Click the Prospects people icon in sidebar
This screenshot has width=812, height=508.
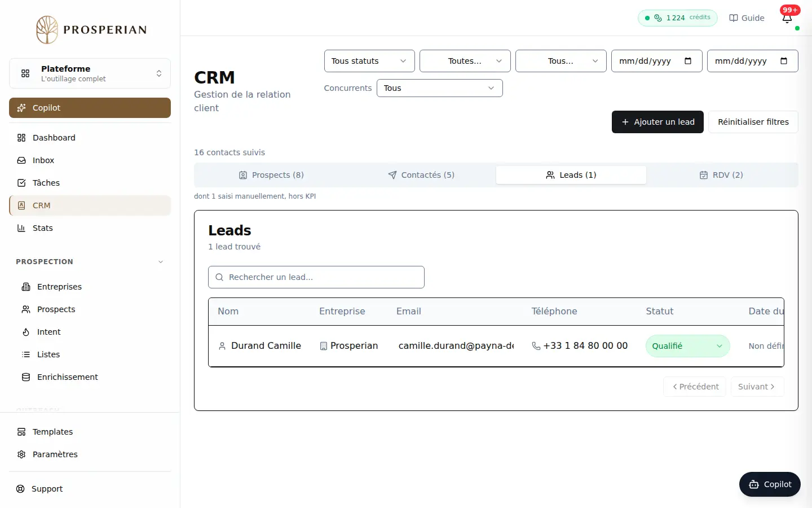click(26, 309)
